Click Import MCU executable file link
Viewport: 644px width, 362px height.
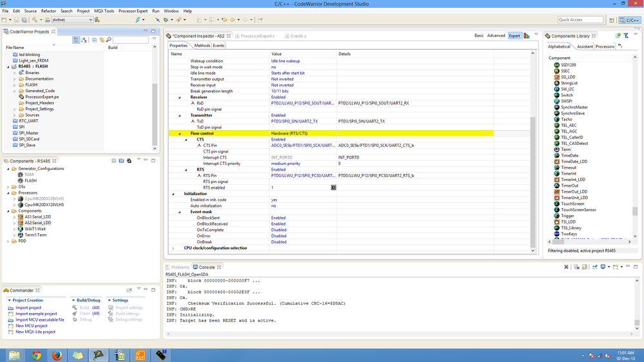[40, 319]
